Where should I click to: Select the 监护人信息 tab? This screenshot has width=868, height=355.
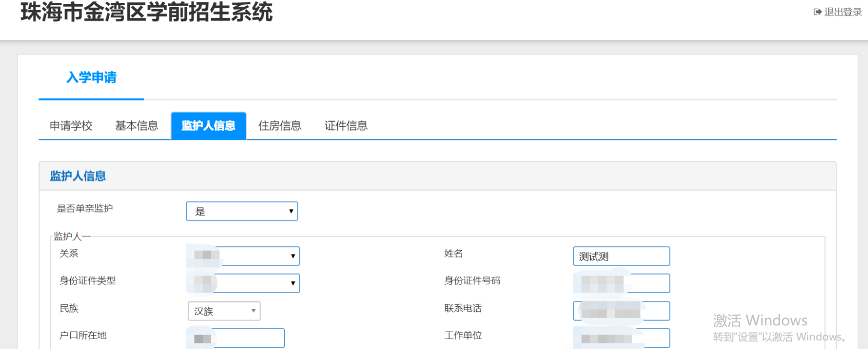[208, 126]
